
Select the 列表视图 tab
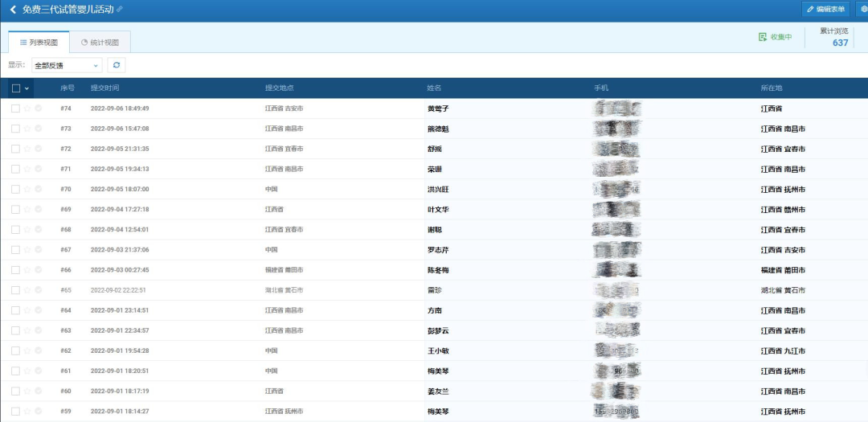point(39,42)
